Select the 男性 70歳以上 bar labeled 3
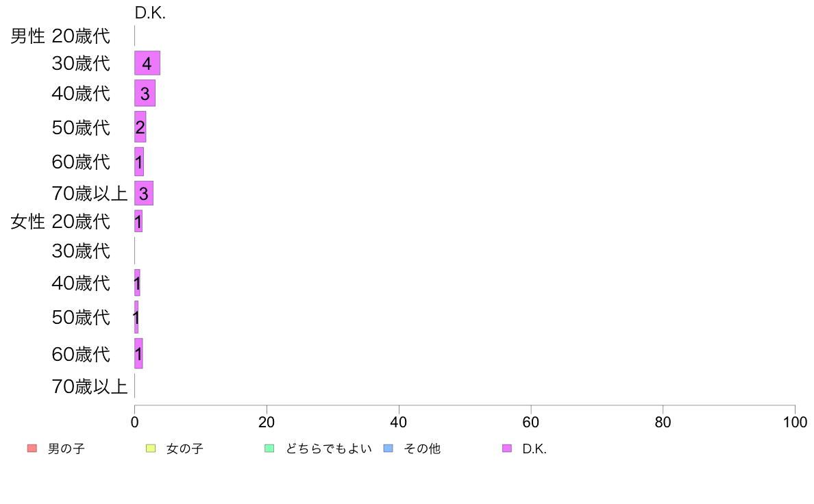The image size is (814, 504). [x=144, y=193]
